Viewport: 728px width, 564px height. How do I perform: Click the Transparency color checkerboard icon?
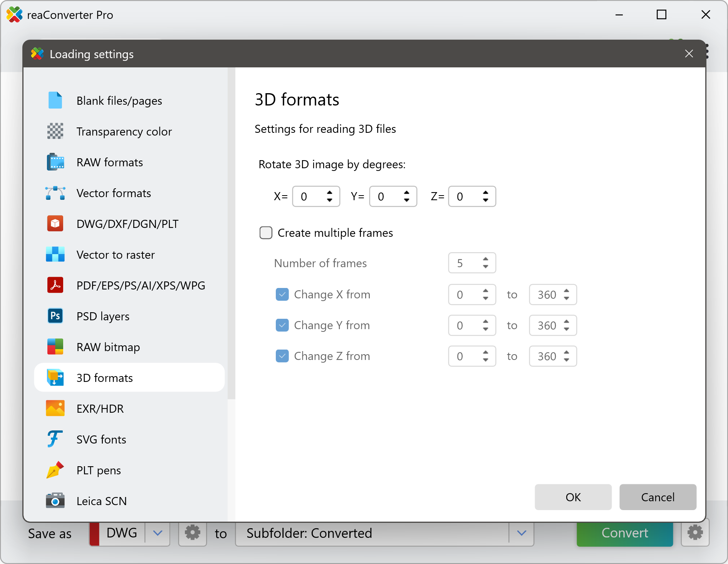55,131
